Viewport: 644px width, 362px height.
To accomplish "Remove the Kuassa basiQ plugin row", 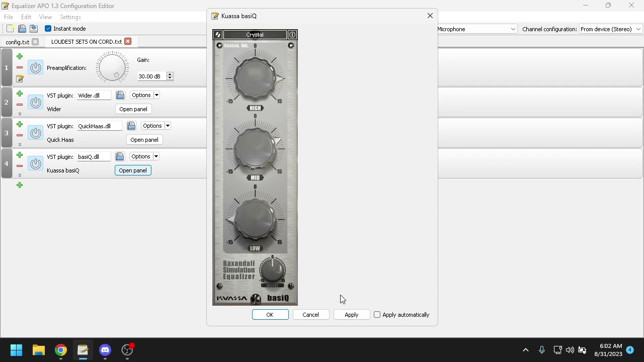I will 20,166.
